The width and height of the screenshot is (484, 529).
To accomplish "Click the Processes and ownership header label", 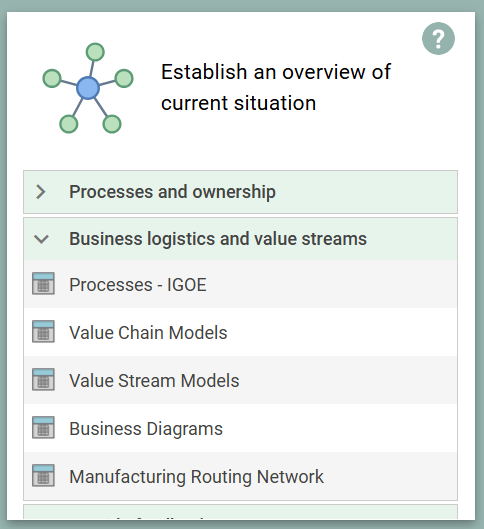I will pos(172,192).
